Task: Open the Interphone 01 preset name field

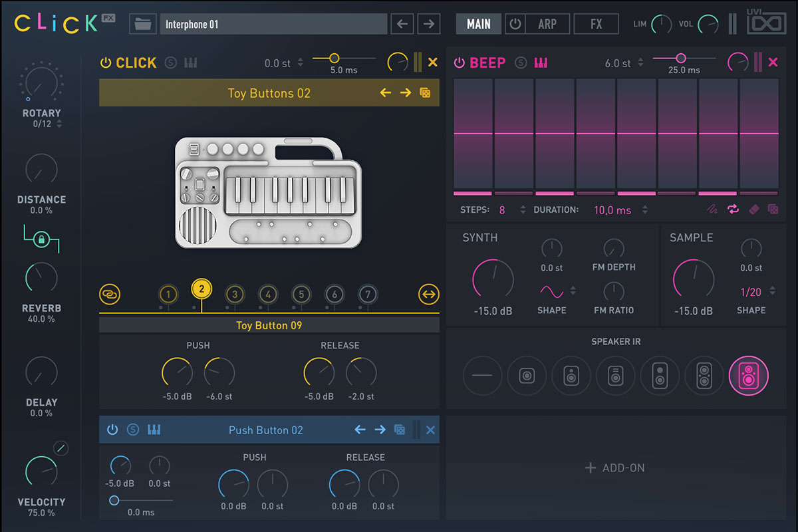Action: pos(273,24)
